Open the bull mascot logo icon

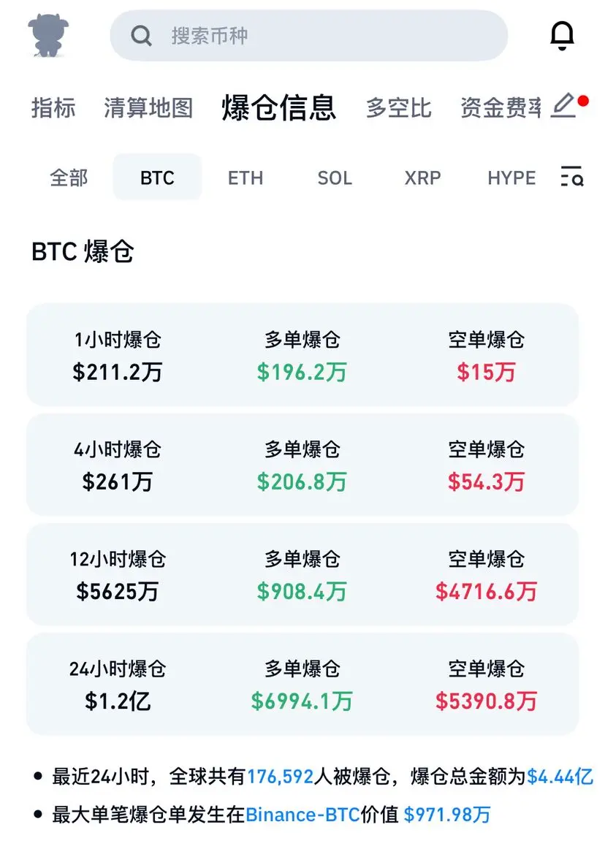48,36
